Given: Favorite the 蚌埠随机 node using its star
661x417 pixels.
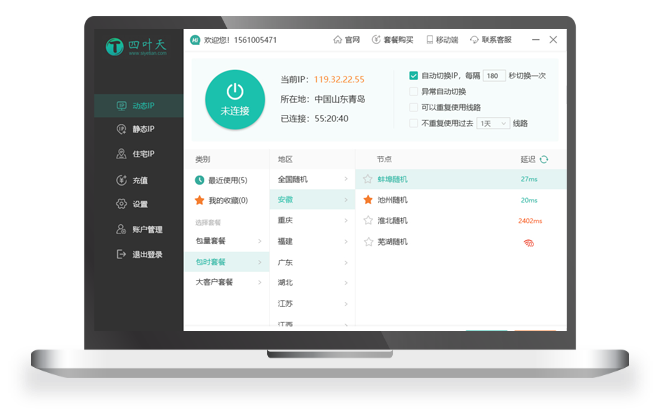Looking at the screenshot, I should (x=367, y=180).
